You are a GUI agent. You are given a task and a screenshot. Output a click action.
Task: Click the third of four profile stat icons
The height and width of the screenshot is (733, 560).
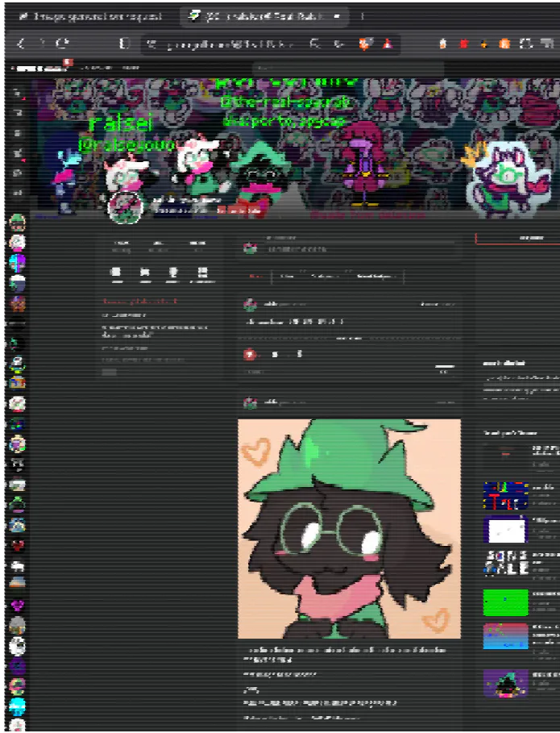(173, 275)
